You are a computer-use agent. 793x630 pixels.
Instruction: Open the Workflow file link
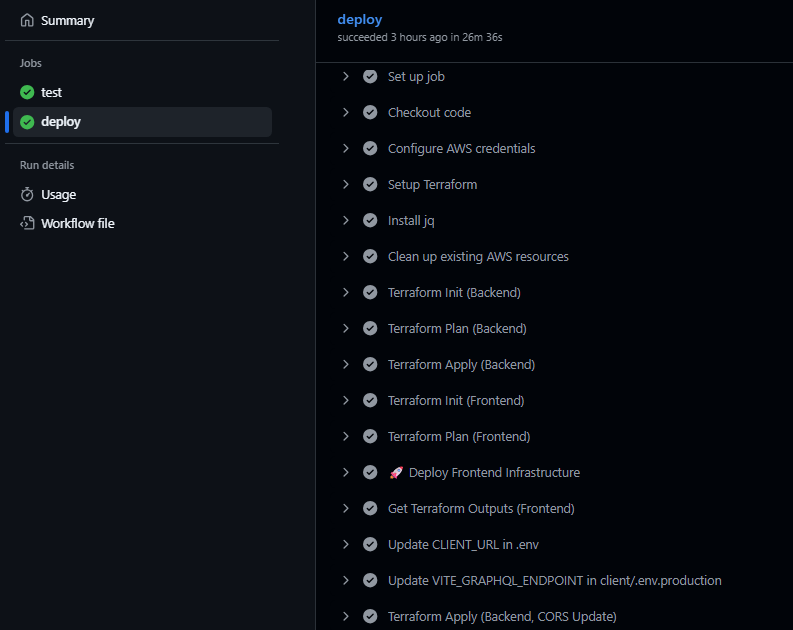tap(78, 223)
